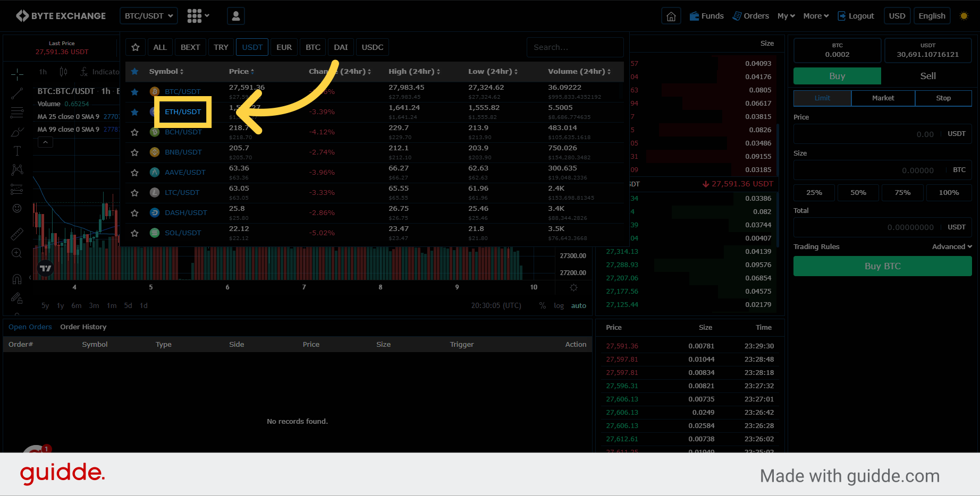980x496 pixels.
Task: Filter markets by EUR tab
Action: (x=284, y=47)
